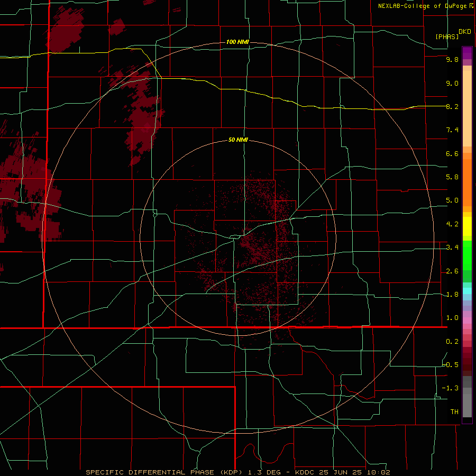Pick the dark red segment near -0.5
The image size is (476, 476).
(x=467, y=364)
